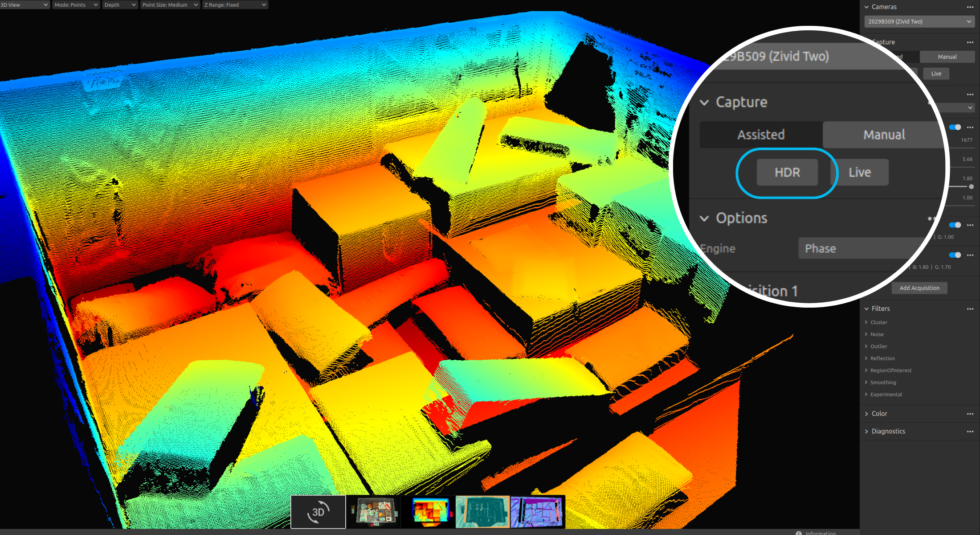
Task: Open Diagnostics section three-dot menu
Action: coord(970,432)
